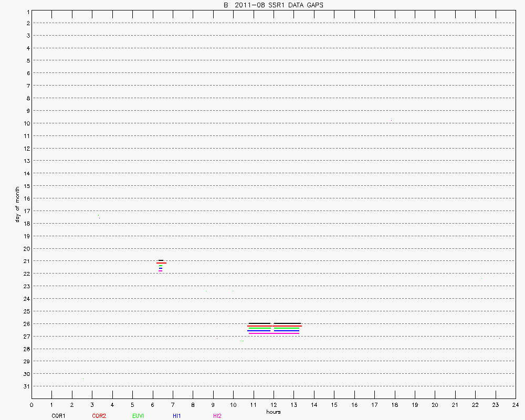This screenshot has height=420, width=525.
Task: Select the green EUVI legend label
Action: [x=139, y=416]
